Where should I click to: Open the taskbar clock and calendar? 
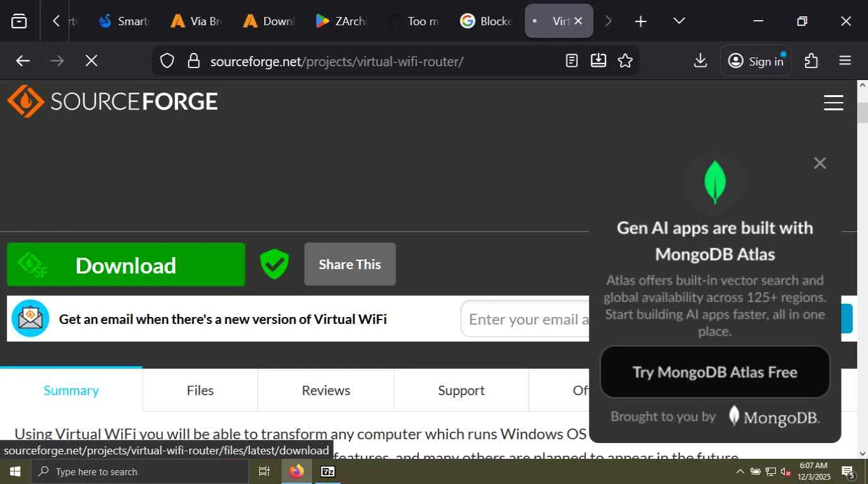(813, 471)
